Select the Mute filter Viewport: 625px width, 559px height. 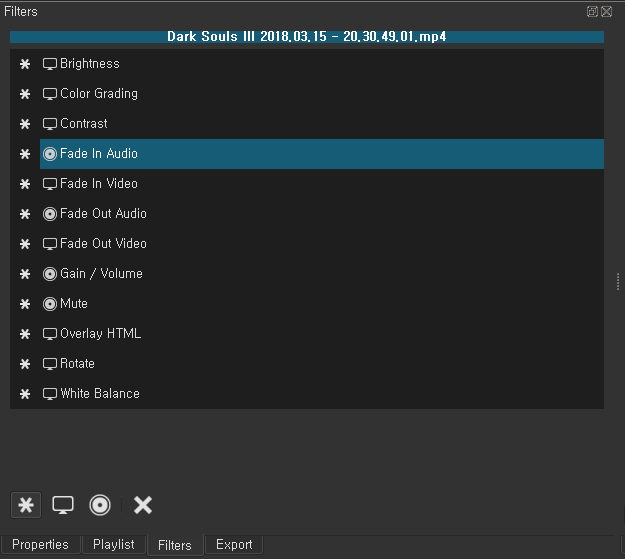click(322, 304)
